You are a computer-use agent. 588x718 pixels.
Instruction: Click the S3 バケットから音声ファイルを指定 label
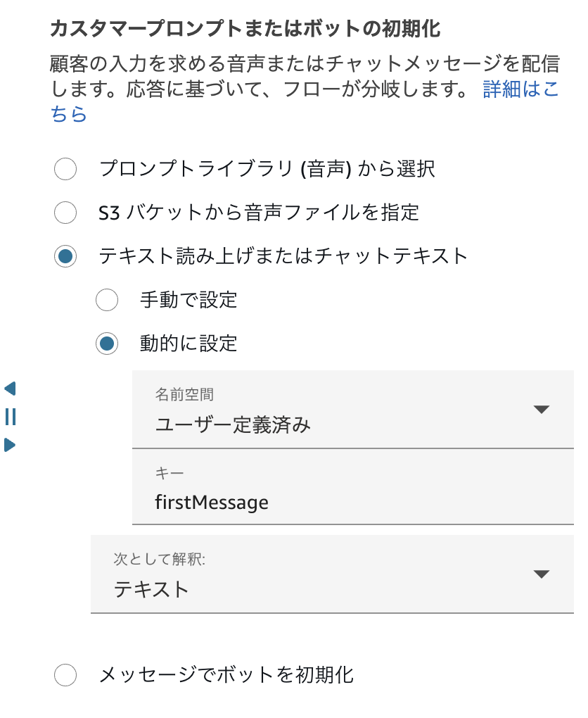tap(259, 212)
